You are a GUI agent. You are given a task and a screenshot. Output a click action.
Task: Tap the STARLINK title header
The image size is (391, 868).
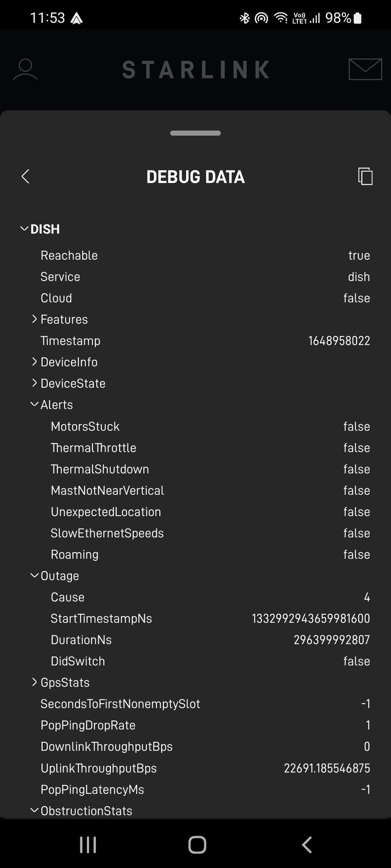195,70
